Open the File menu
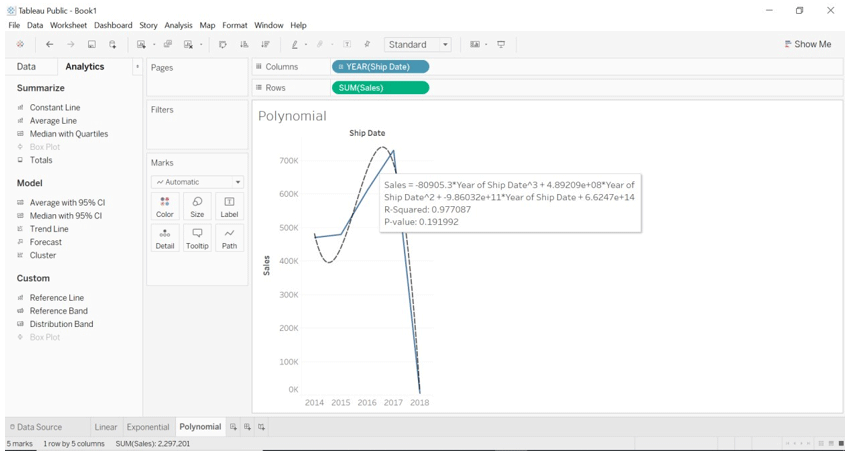 pyautogui.click(x=14, y=25)
